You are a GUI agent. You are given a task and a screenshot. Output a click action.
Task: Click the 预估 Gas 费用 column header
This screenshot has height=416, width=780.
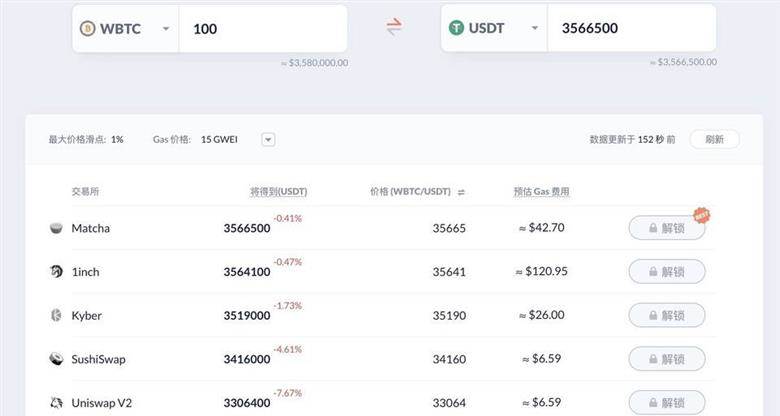point(541,192)
